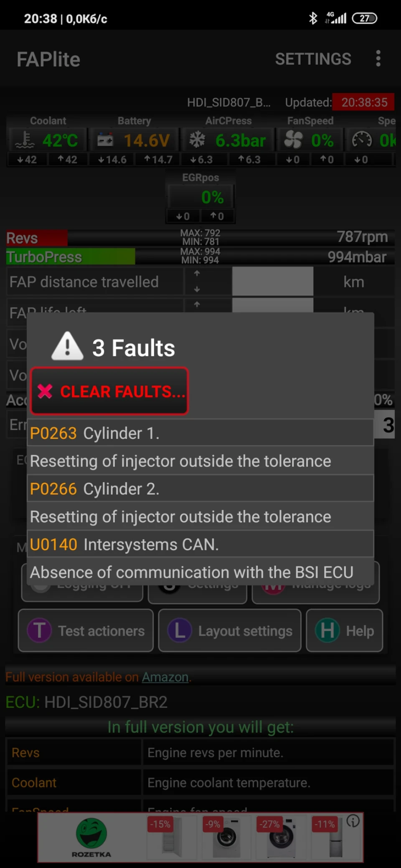The width and height of the screenshot is (401, 868).
Task: Tap the Revs red progress bar
Action: click(37, 238)
